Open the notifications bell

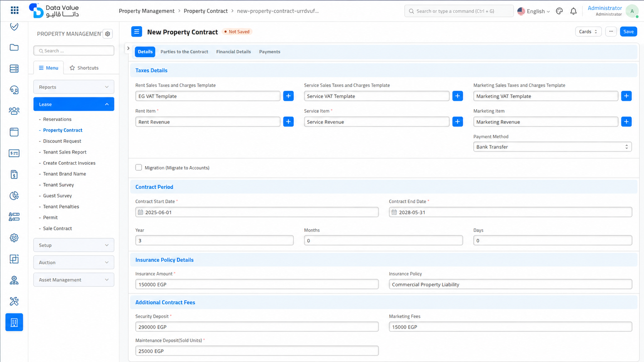coord(574,11)
